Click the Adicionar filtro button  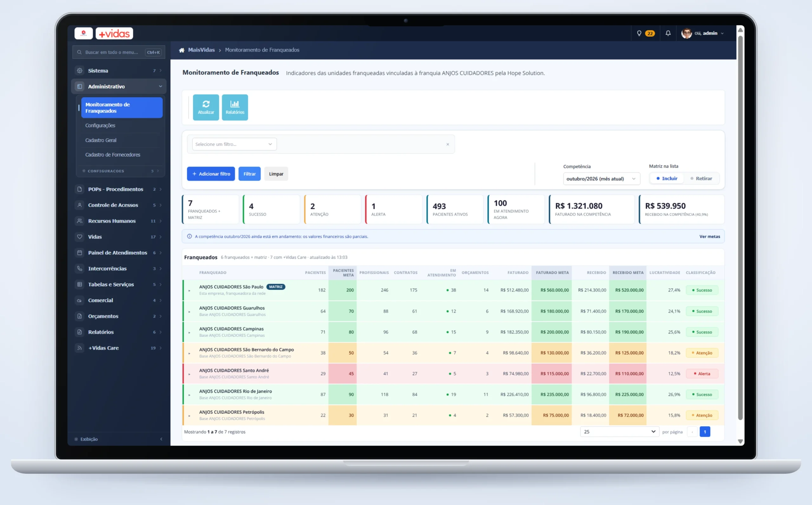(x=211, y=174)
